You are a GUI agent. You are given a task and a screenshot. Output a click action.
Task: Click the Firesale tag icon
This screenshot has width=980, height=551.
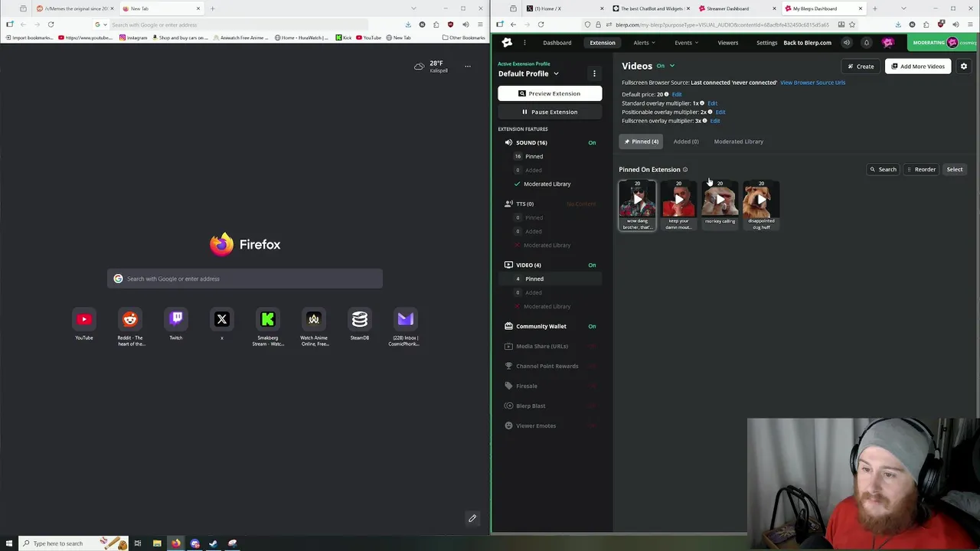(x=508, y=386)
